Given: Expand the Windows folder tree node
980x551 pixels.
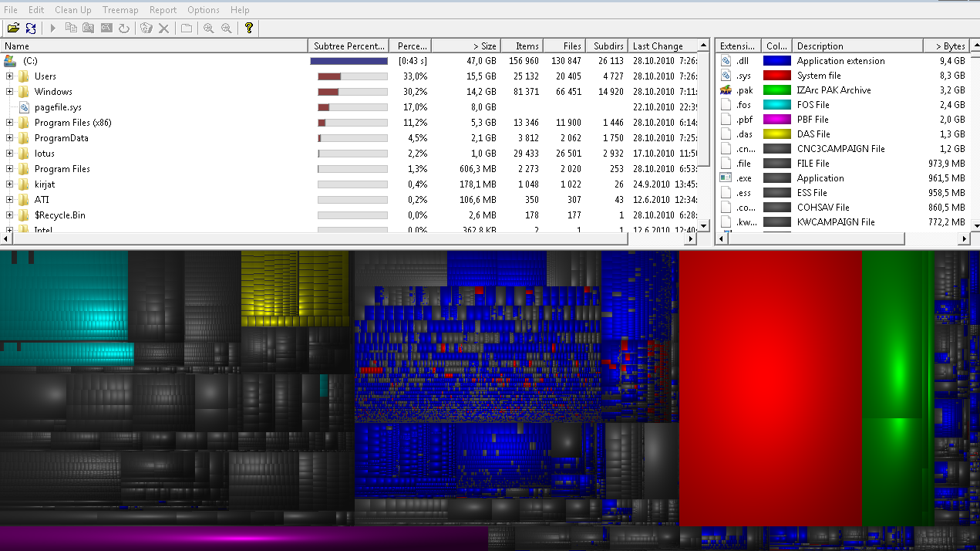Looking at the screenshot, I should (x=9, y=92).
